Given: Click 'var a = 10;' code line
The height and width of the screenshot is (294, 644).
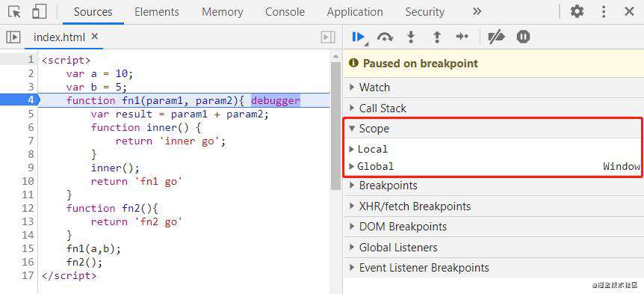Looking at the screenshot, I should pyautogui.click(x=100, y=73).
